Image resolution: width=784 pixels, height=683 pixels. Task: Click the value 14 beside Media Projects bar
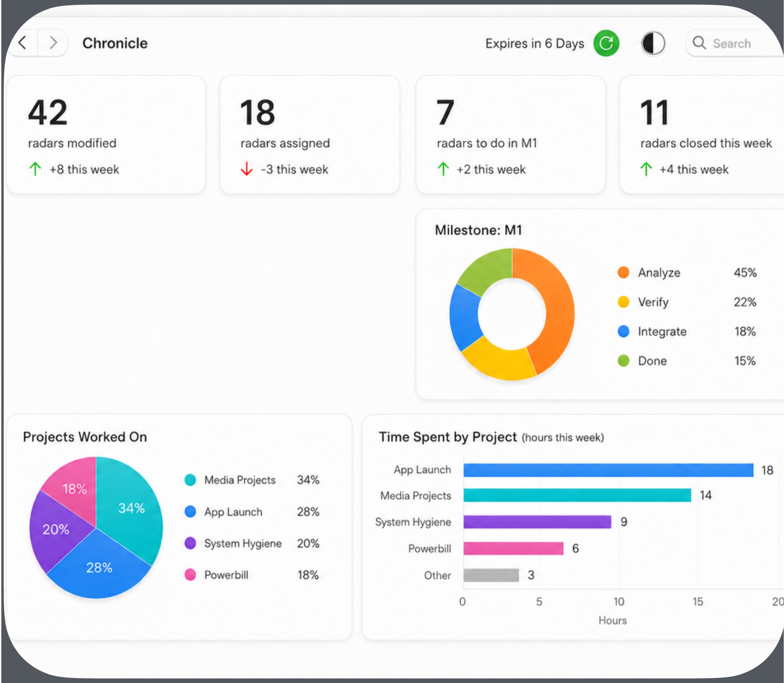tap(706, 495)
